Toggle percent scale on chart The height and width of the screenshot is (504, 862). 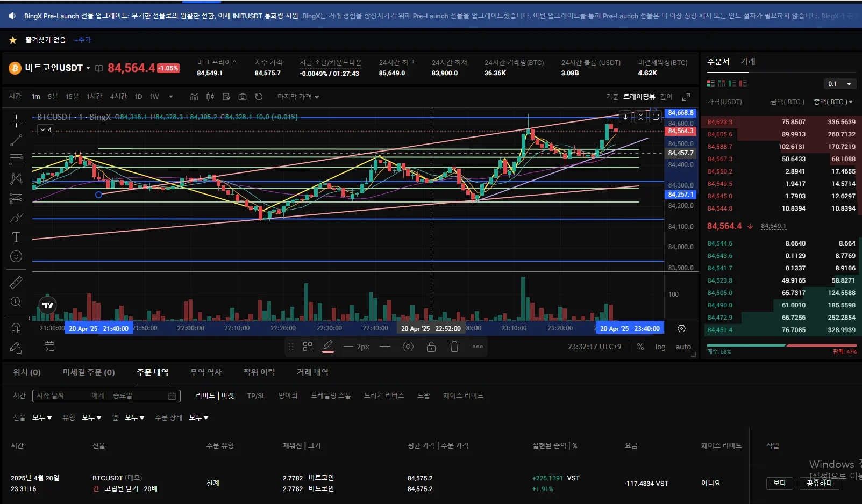640,347
